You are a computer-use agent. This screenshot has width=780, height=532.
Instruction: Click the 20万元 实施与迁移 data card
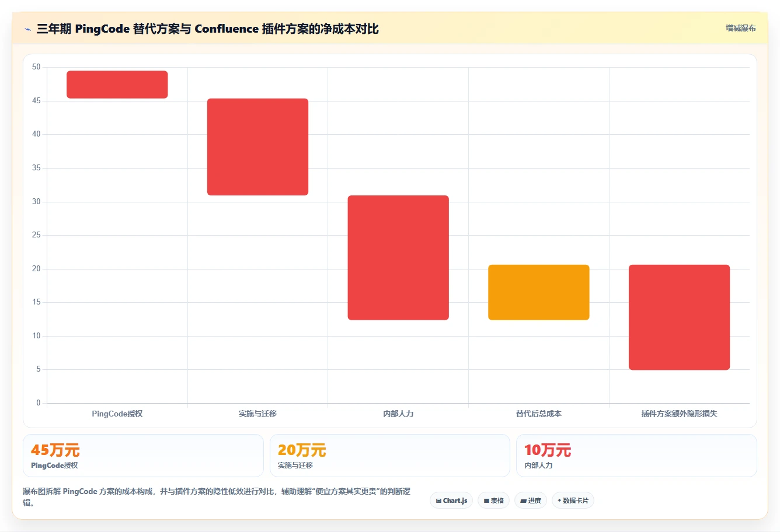point(390,456)
